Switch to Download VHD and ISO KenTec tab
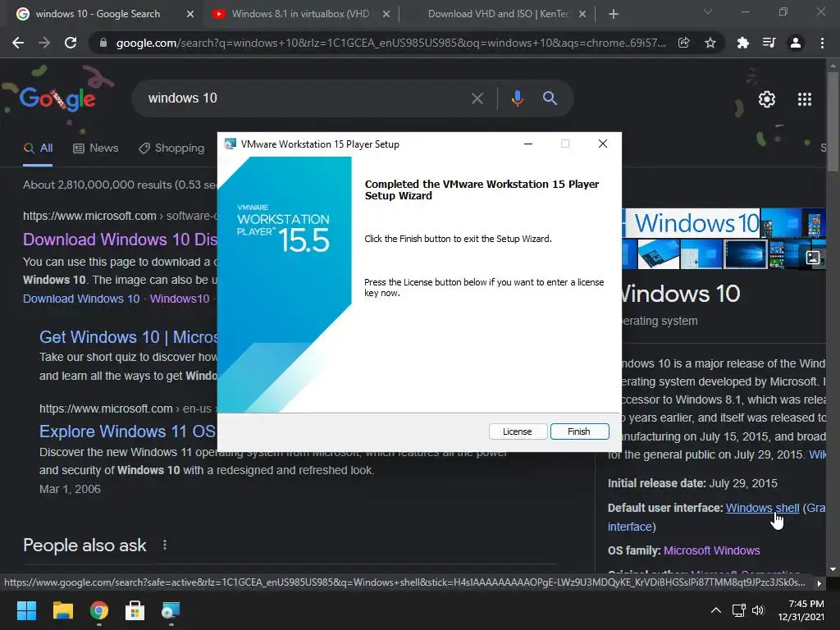 [x=498, y=14]
